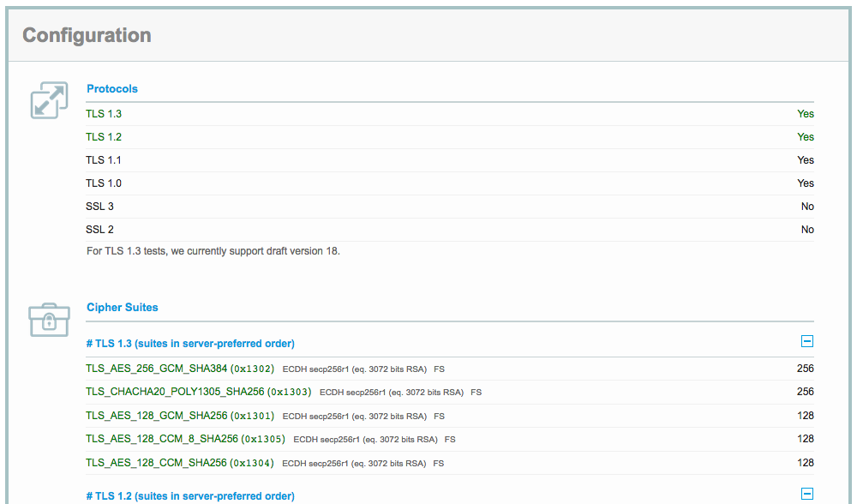Screen dimensions: 857x504
Task: Select the TLS 1.1 protocol row
Action: click(x=450, y=160)
